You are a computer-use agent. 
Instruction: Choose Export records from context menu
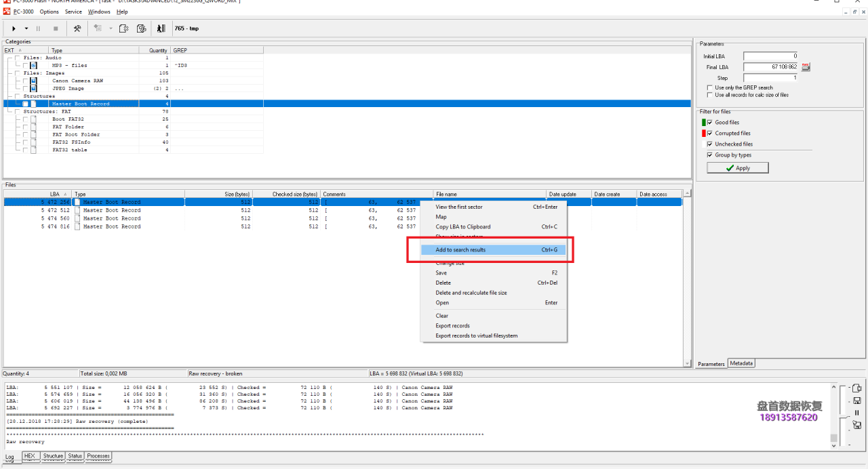pyautogui.click(x=453, y=326)
